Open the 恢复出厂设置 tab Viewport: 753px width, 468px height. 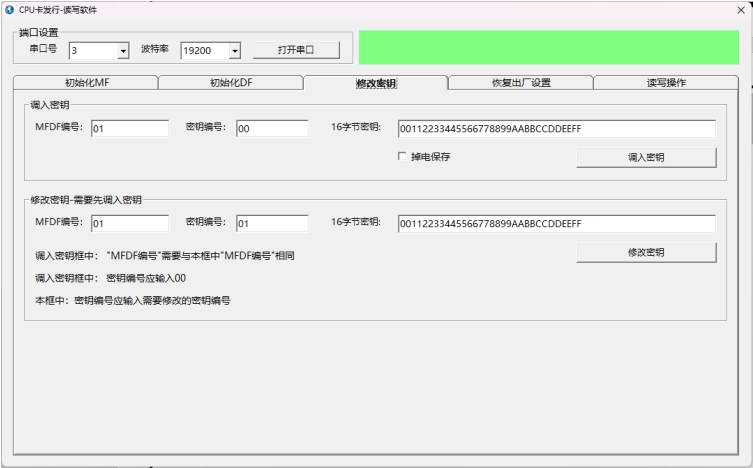(521, 83)
